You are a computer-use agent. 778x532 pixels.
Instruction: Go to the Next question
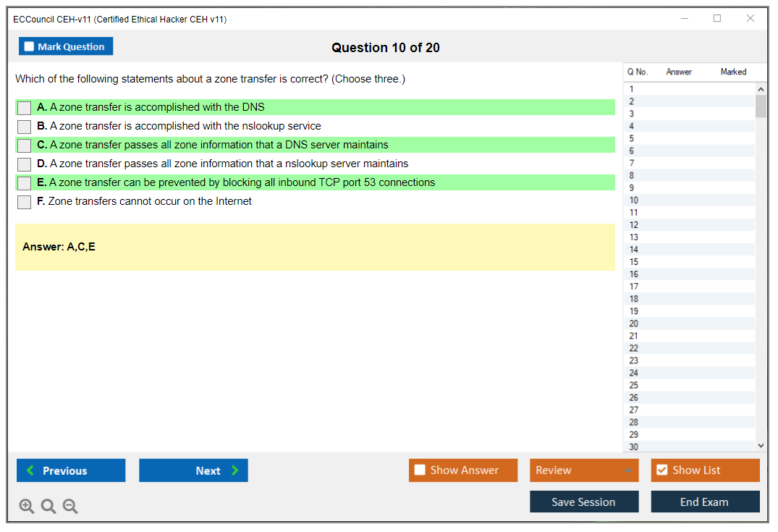193,470
